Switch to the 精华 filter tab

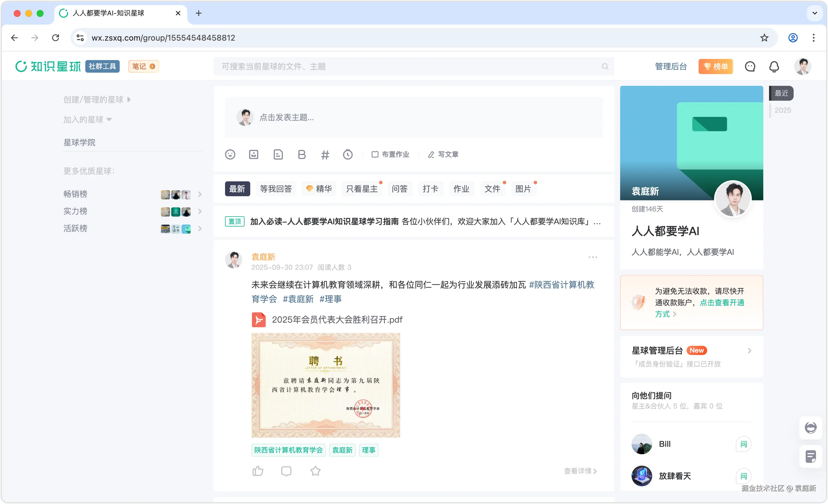319,189
